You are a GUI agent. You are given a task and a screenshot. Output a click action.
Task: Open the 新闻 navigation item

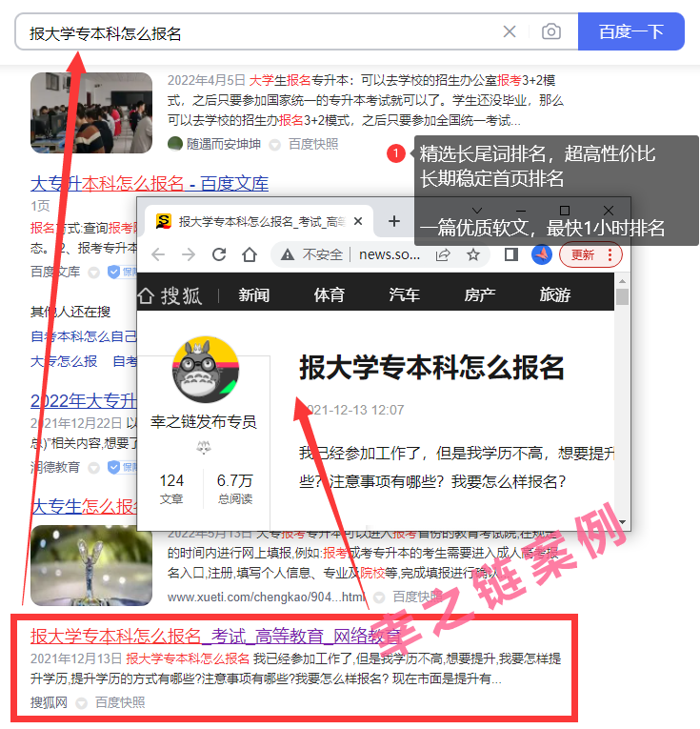pos(254,294)
